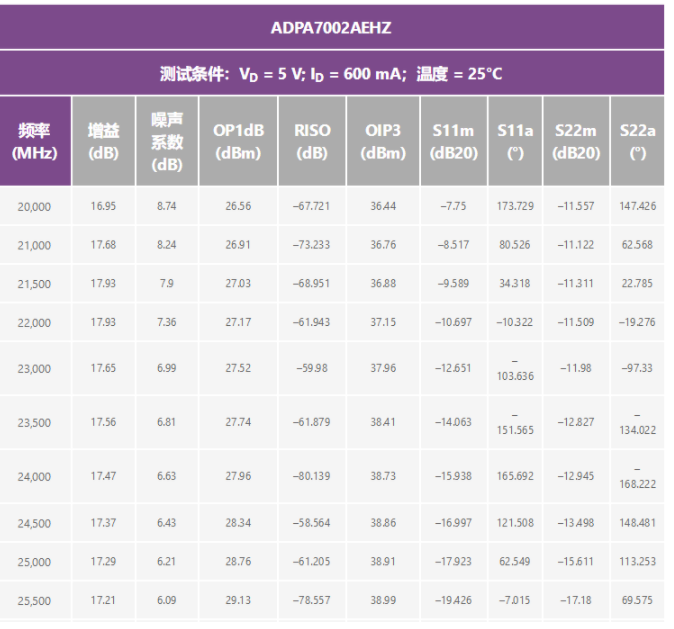Click S11m value –7.75
This screenshot has height=629, width=674.
coord(453,206)
